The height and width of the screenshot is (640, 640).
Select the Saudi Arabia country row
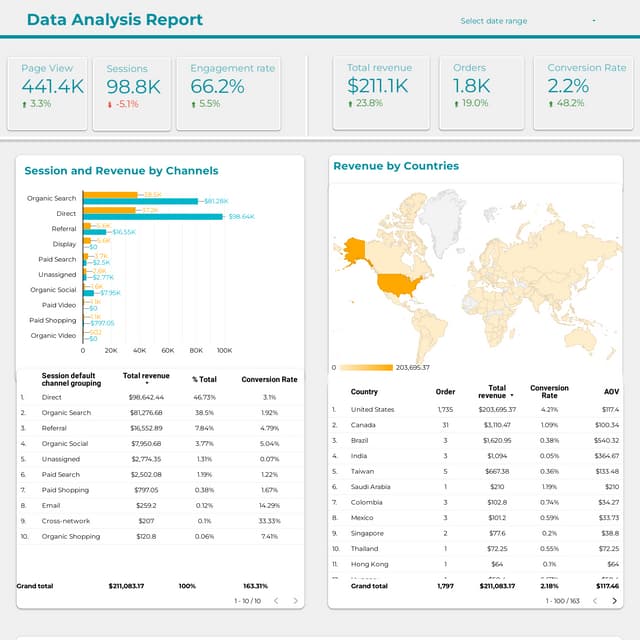[x=476, y=487]
